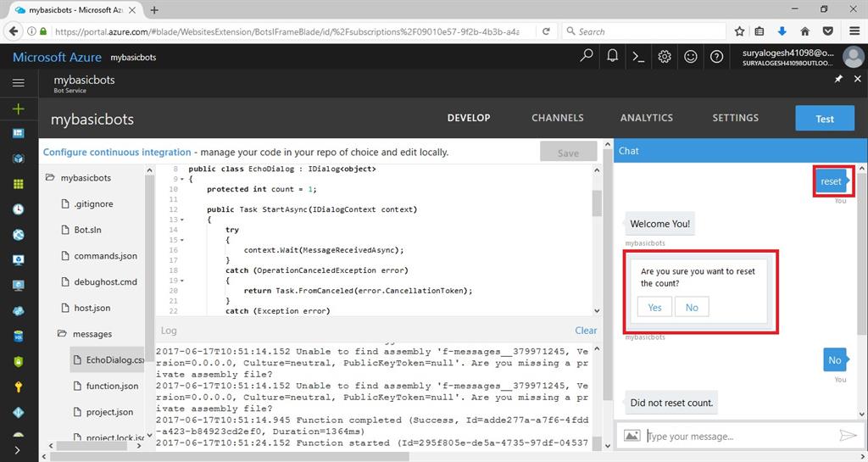868x462 pixels.
Task: Open the debughost.cmd file
Action: tap(99, 281)
